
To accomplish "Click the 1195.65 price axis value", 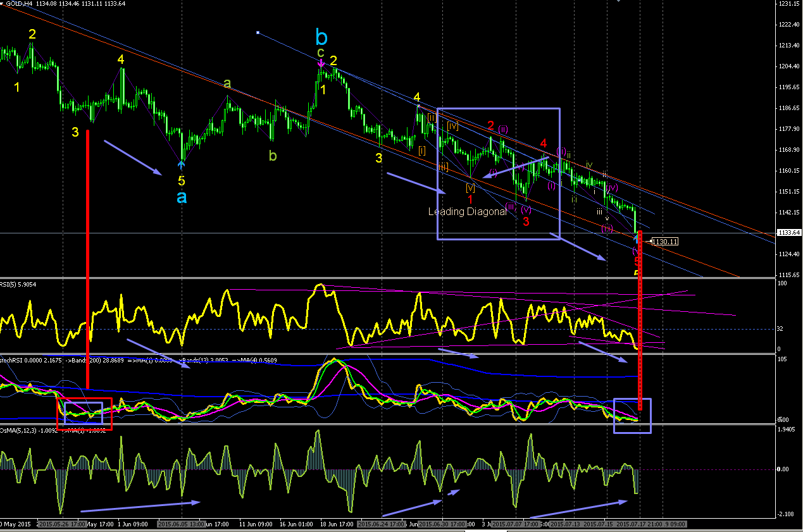I will point(788,87).
